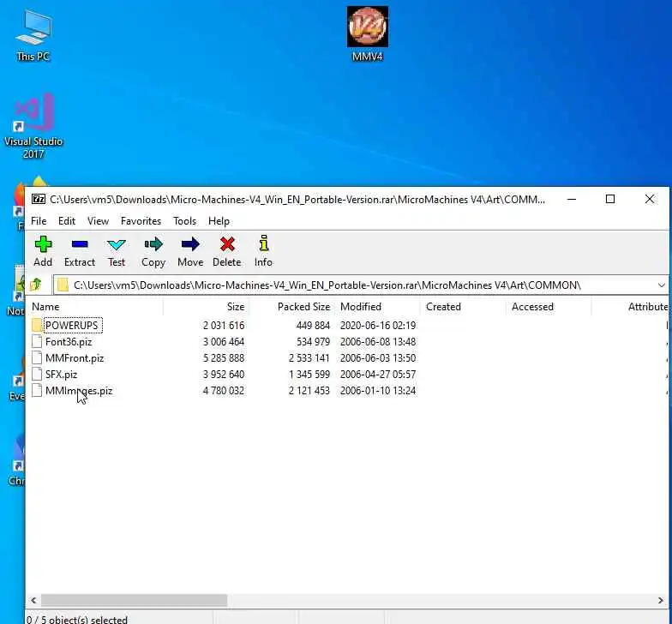The width and height of the screenshot is (672, 624).
Task: Select the SFX.piz file name
Action: tap(62, 374)
